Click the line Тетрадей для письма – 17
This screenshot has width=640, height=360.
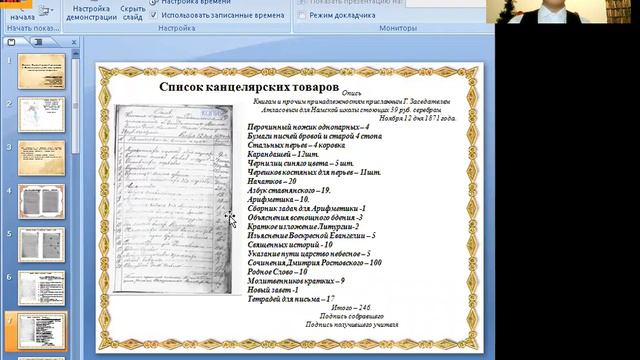click(x=291, y=299)
